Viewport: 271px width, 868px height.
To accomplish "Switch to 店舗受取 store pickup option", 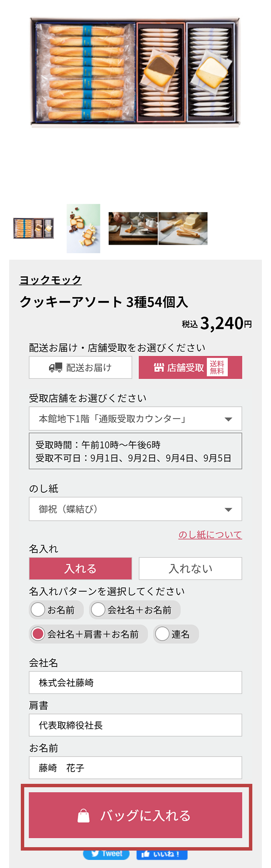I will click(190, 368).
